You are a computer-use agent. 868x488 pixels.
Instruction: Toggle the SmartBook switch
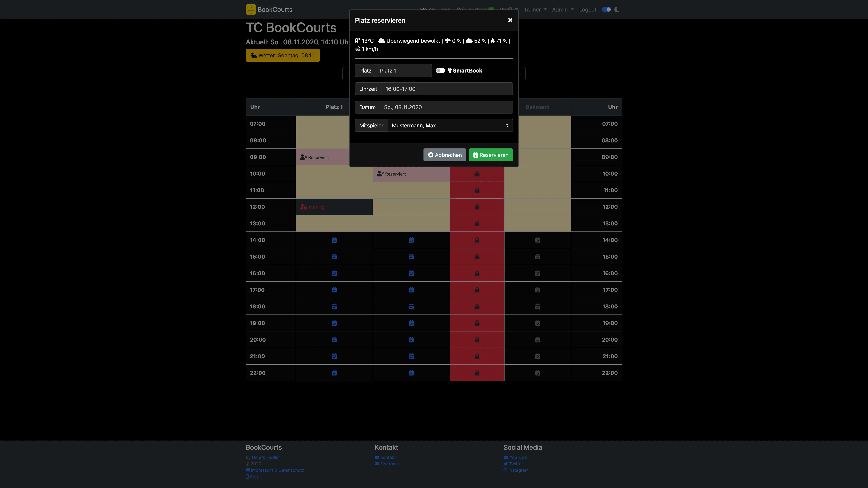click(440, 70)
